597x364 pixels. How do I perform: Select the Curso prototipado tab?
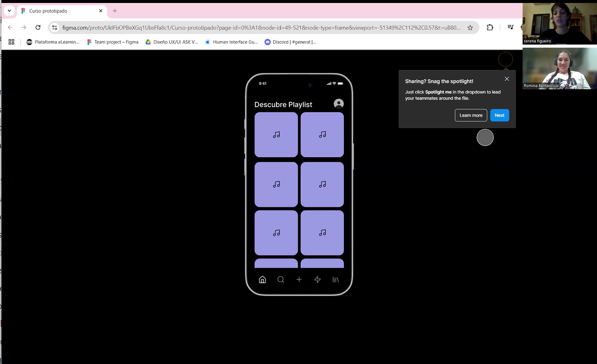(57, 11)
